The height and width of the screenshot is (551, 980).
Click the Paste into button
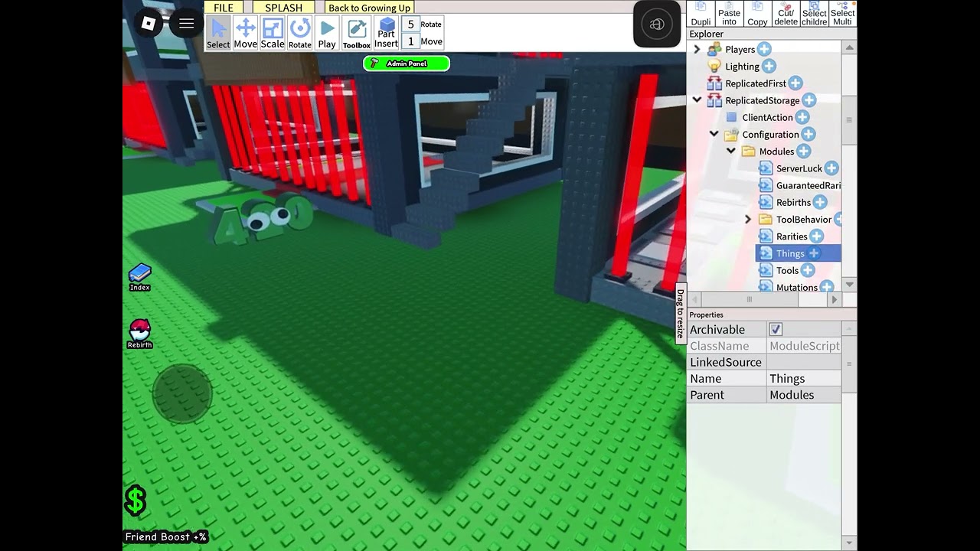click(729, 14)
